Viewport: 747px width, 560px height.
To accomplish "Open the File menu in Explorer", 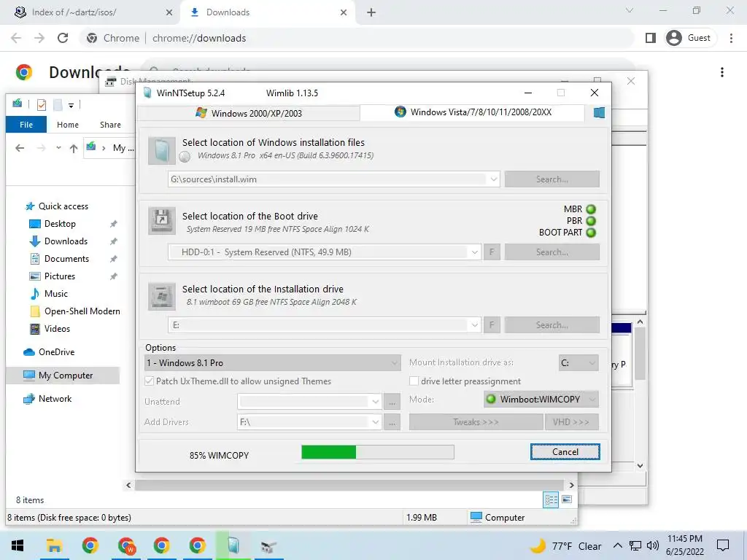I will (26, 125).
